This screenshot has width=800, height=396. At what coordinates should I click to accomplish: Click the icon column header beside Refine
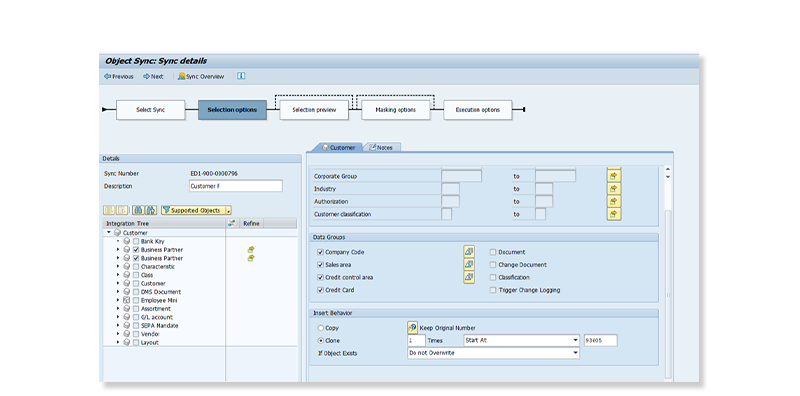[232, 223]
